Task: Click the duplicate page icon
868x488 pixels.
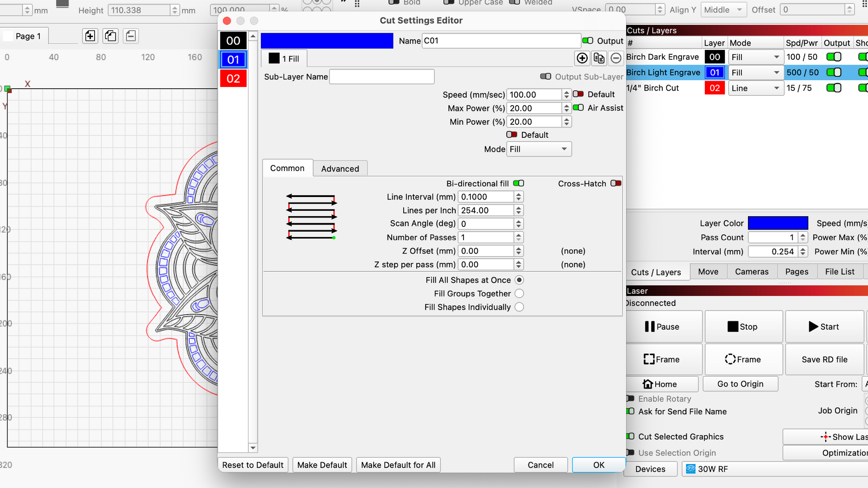Action: tap(110, 36)
